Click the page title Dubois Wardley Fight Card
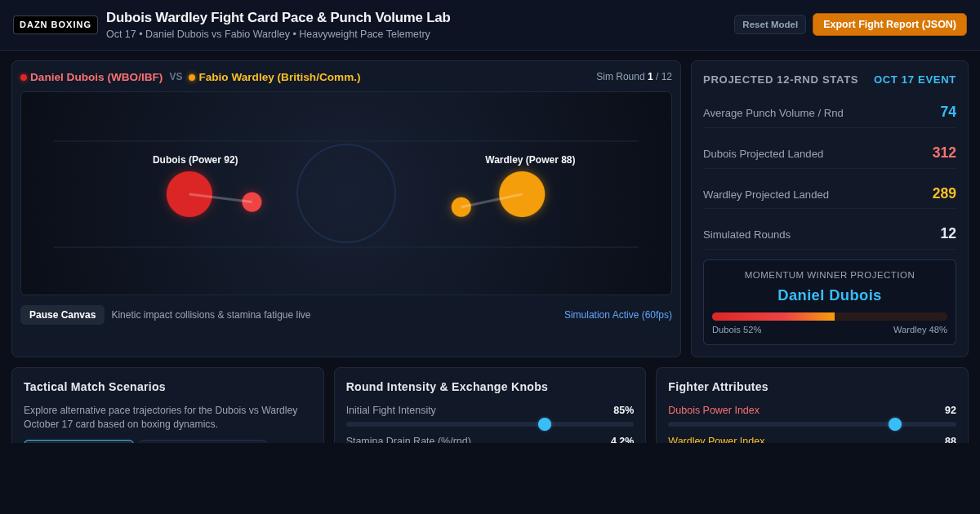The height and width of the screenshot is (514, 980). tap(278, 18)
